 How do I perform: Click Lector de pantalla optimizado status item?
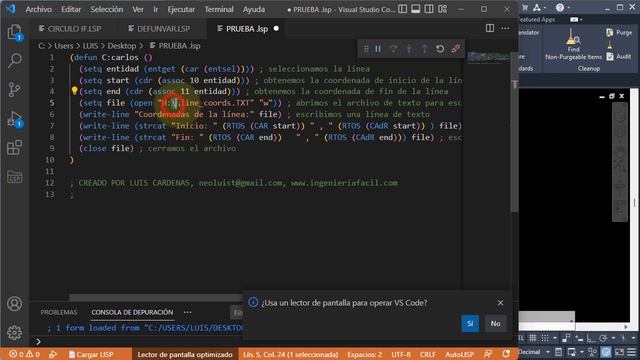click(185, 354)
